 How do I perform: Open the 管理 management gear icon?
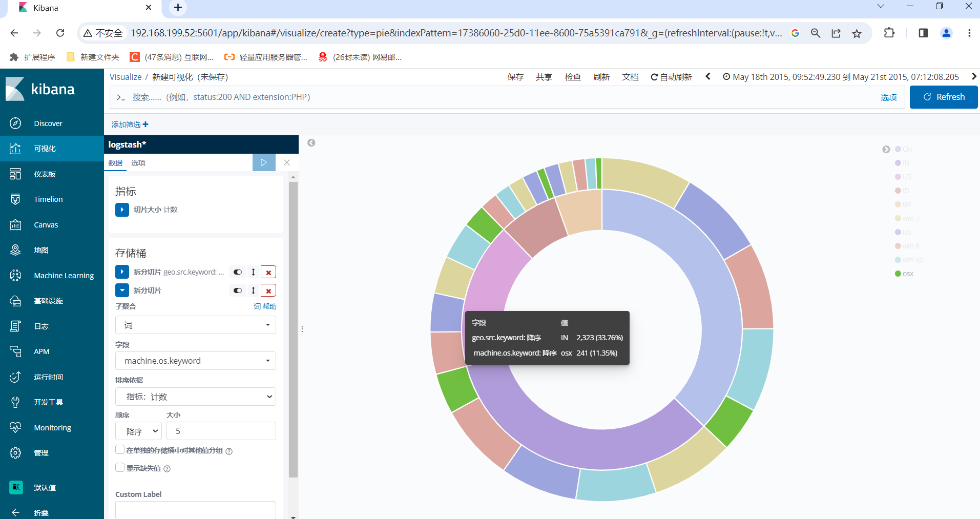coord(15,453)
